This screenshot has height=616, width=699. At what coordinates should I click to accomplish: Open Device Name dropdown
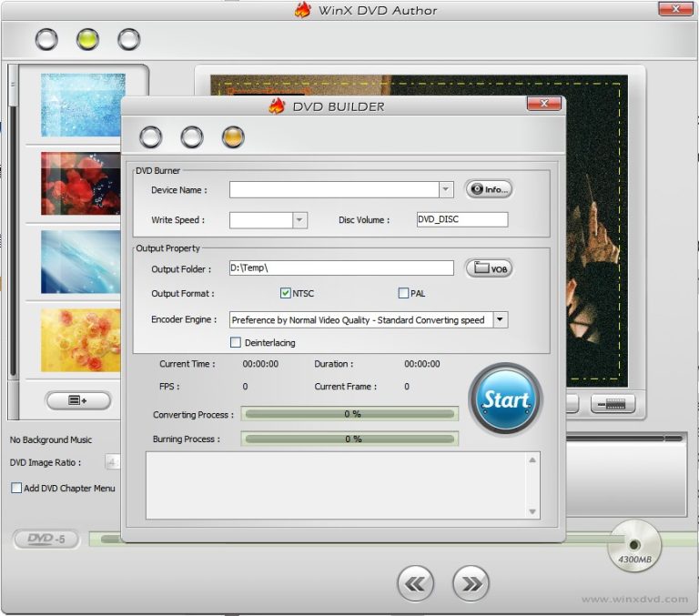(445, 189)
